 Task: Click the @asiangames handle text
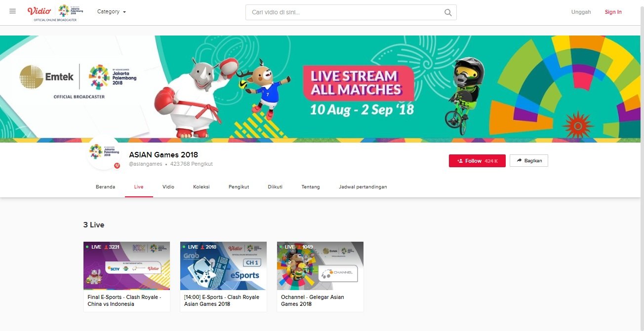(x=146, y=164)
